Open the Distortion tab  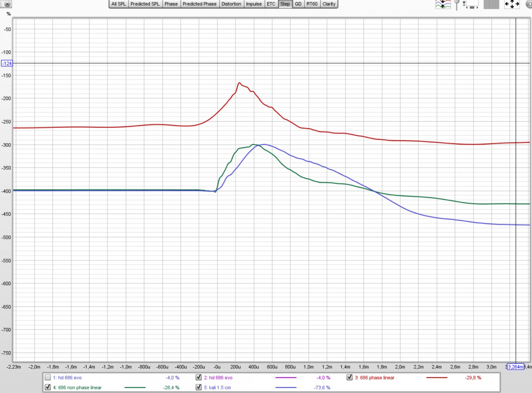[231, 4]
